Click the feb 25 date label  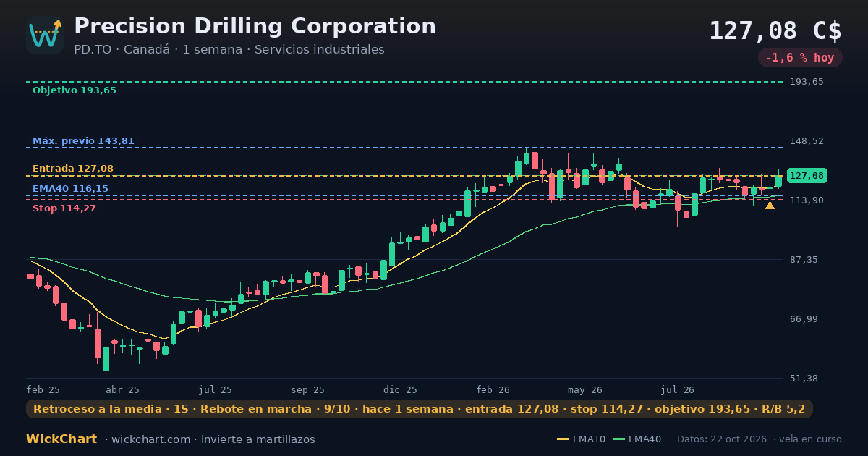pos(43,390)
